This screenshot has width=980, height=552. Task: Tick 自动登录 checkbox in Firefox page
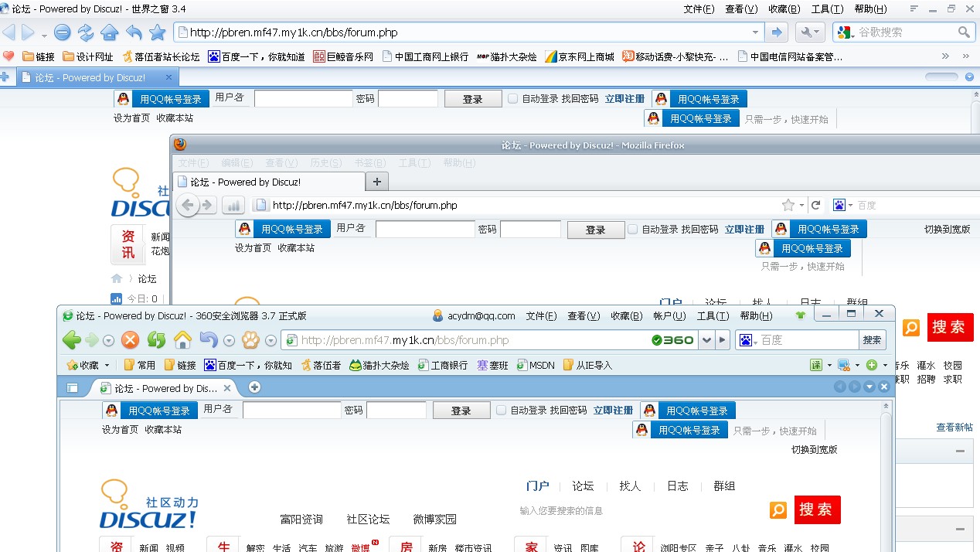coord(633,229)
